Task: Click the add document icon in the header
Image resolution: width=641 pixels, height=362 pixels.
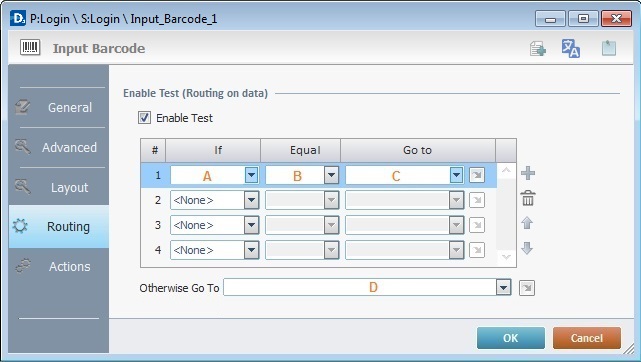Action: [538, 49]
